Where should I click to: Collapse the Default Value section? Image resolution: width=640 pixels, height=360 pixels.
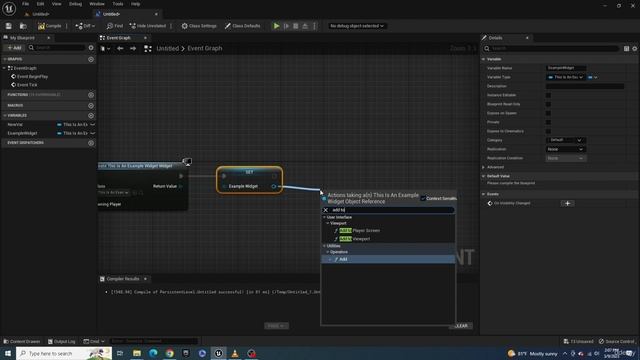[x=484, y=176]
